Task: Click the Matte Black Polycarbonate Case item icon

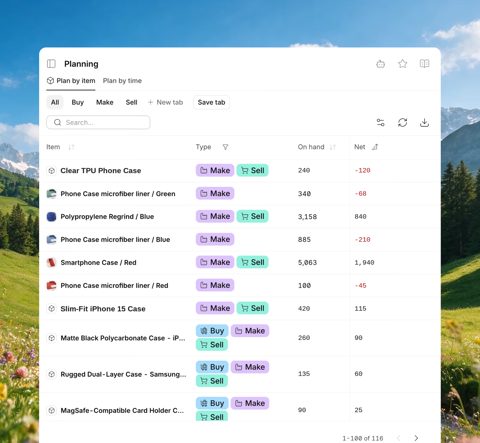Action: [x=52, y=338]
